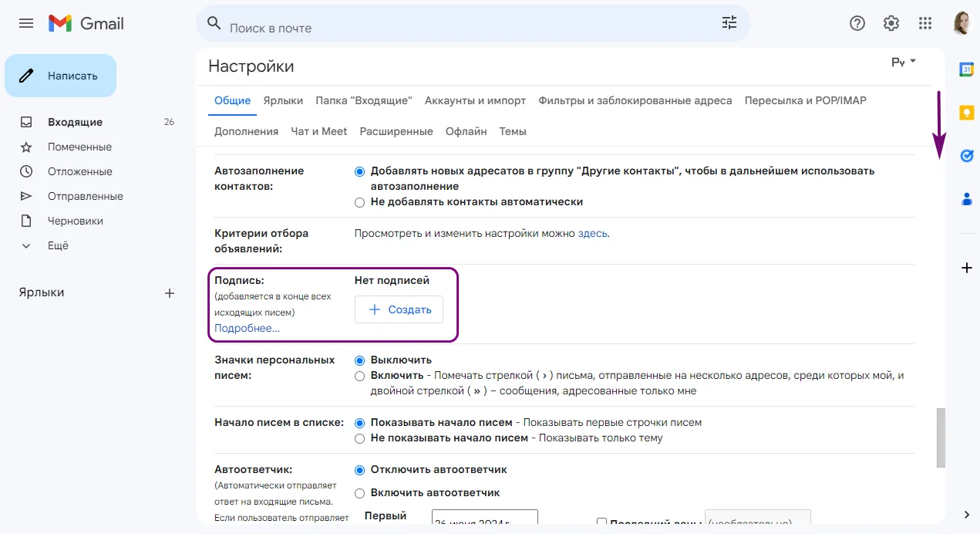Click the search mail input field

470,28
